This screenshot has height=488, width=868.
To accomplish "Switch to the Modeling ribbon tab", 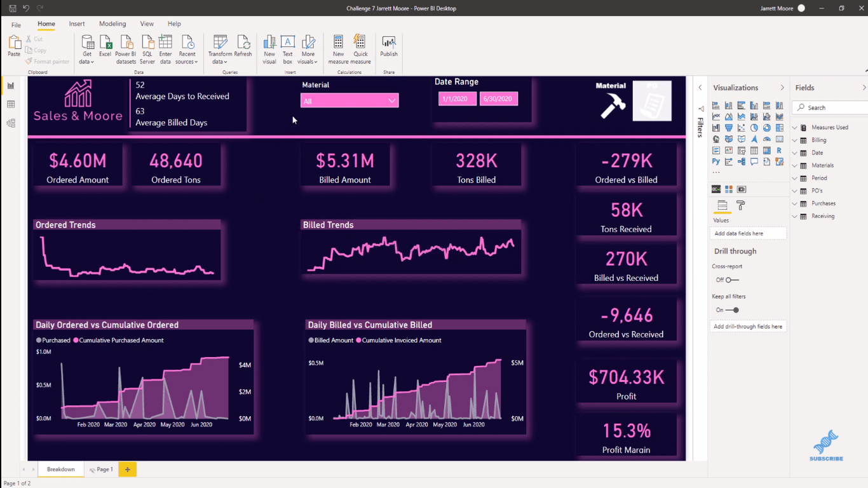I will [112, 24].
